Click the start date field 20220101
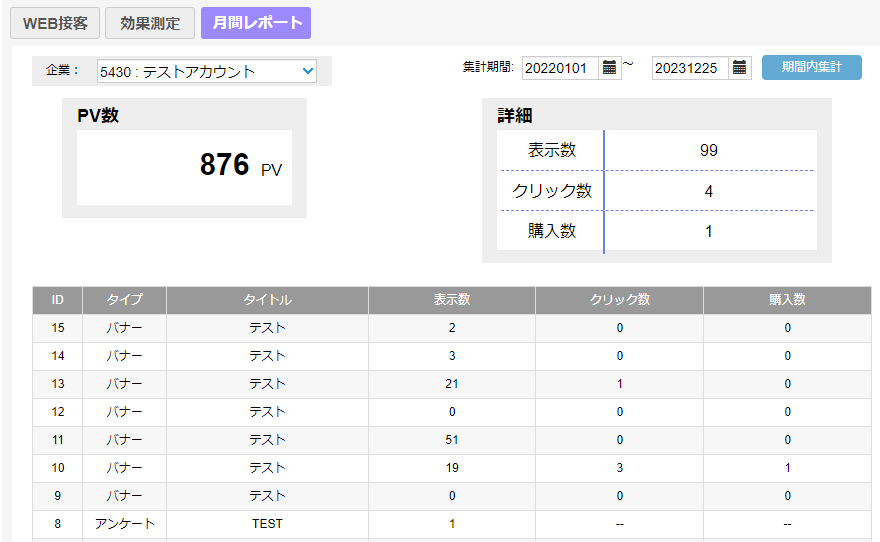 [x=560, y=68]
